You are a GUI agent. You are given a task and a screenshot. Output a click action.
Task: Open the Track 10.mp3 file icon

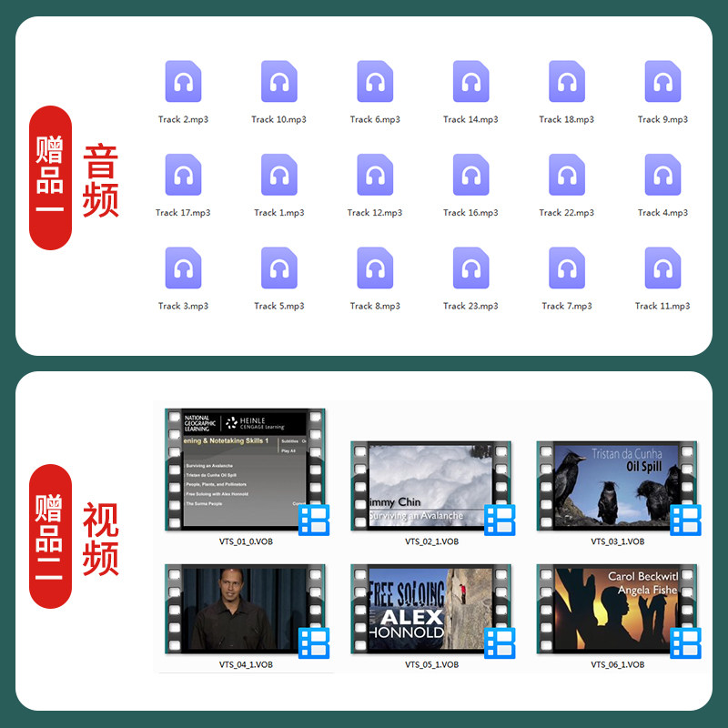[279, 81]
